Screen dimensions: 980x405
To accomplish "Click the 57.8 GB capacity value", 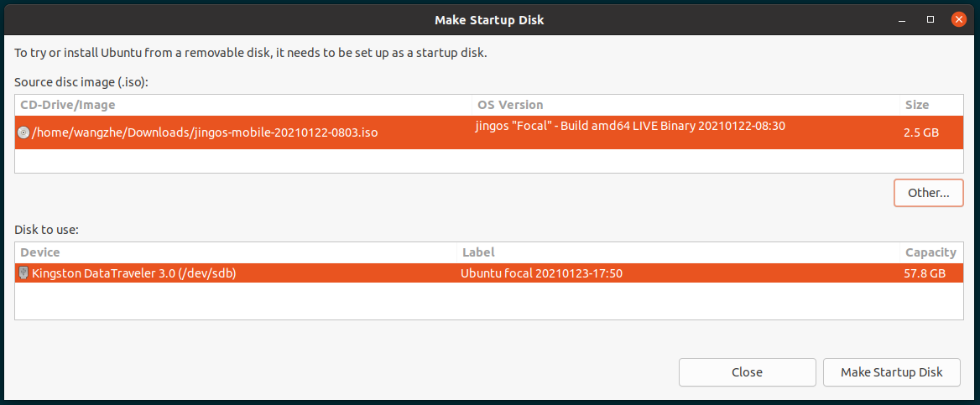I will (925, 273).
